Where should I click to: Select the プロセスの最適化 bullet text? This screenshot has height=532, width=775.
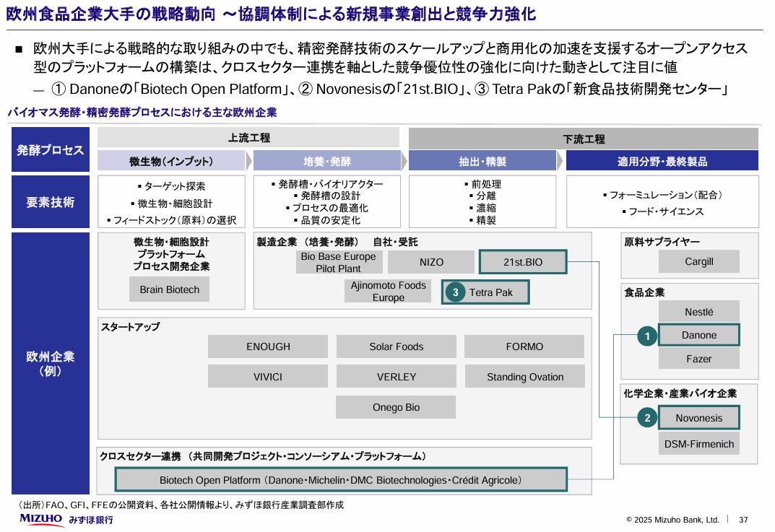tap(330, 208)
